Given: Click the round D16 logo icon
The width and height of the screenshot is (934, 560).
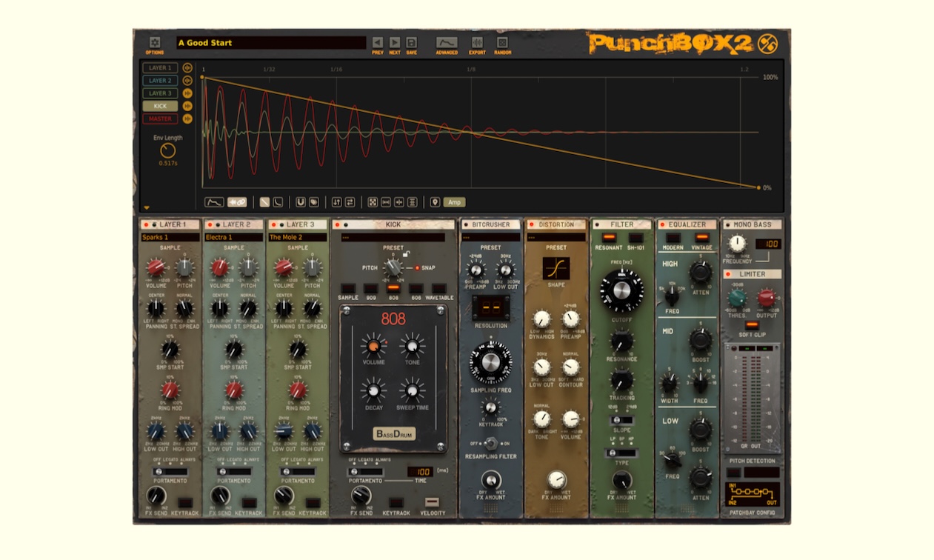Looking at the screenshot, I should [769, 44].
